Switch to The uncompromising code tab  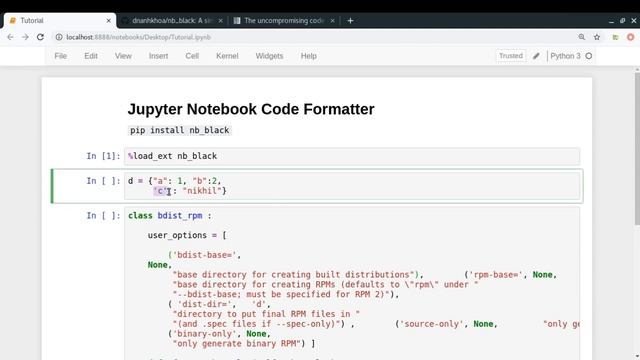point(284,20)
